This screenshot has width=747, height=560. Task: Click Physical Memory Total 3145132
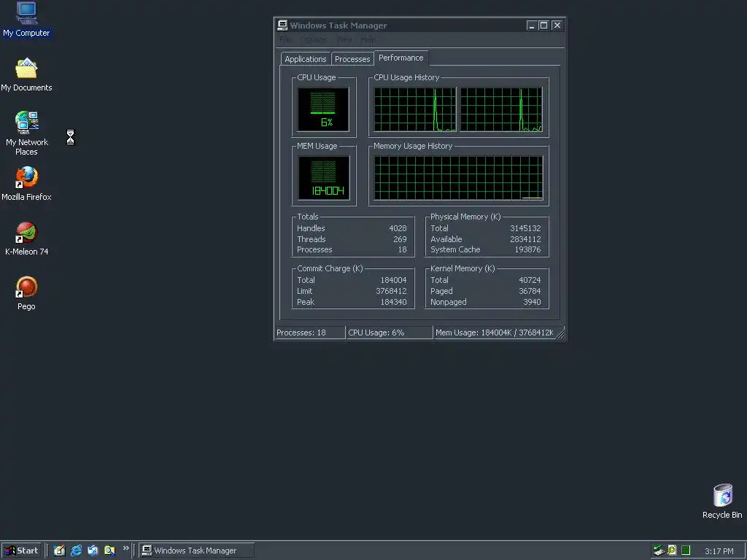(525, 228)
